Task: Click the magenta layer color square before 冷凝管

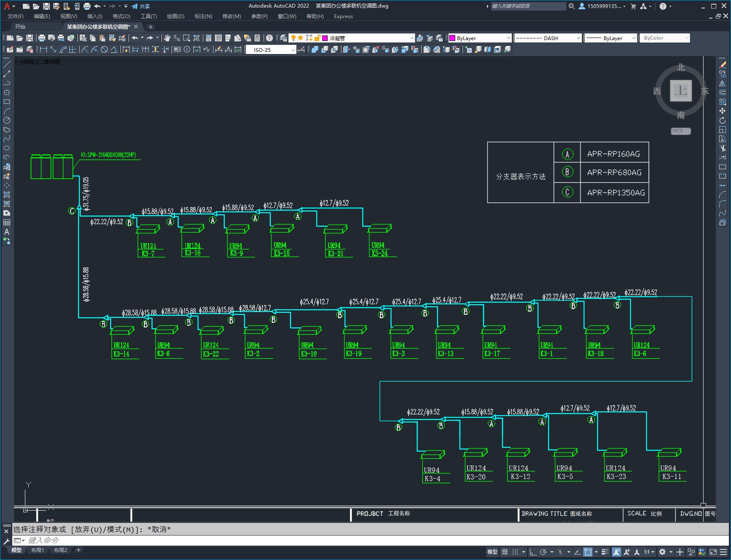Action: tap(325, 38)
